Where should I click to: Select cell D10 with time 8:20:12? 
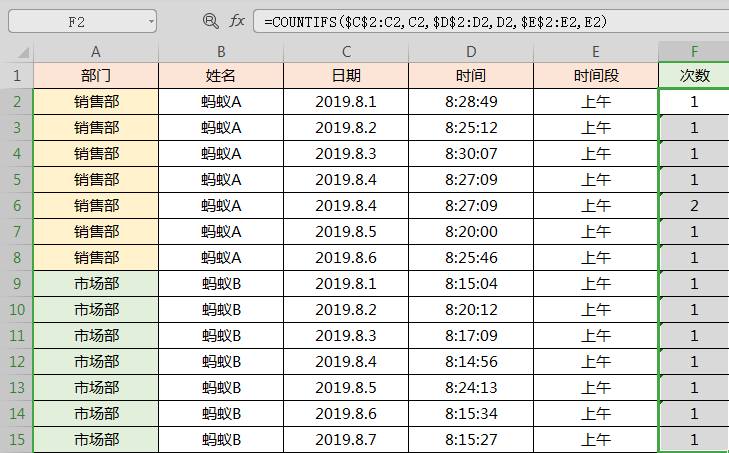pos(471,309)
